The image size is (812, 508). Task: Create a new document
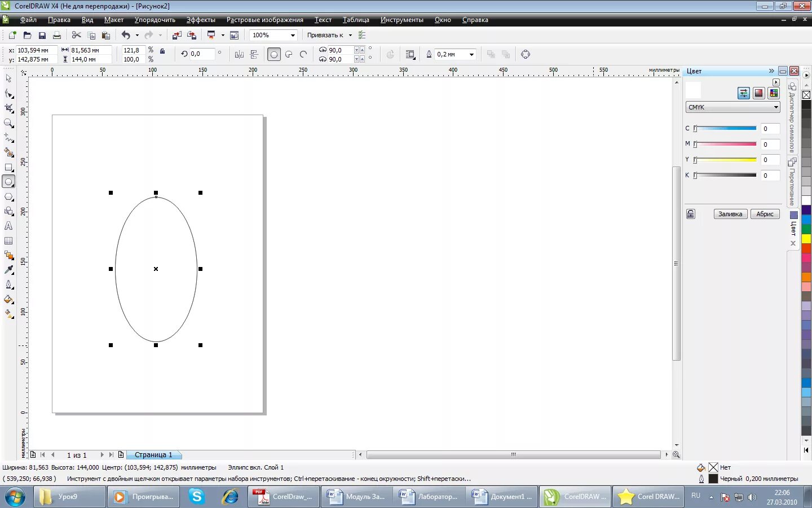click(x=12, y=35)
